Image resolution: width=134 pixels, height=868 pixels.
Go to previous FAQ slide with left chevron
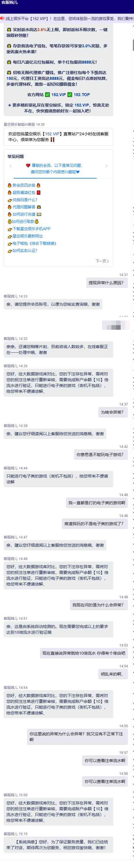coord(11,166)
